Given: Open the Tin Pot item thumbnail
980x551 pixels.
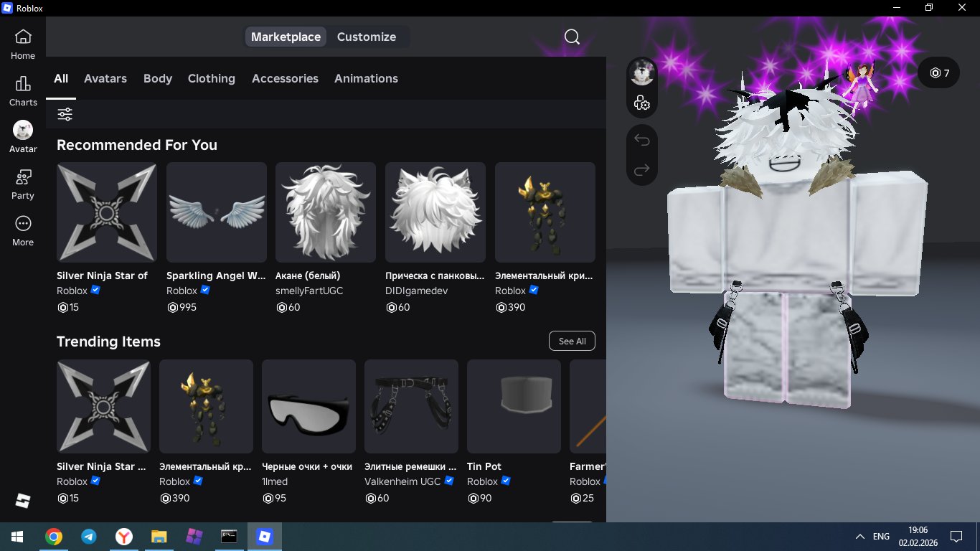Looking at the screenshot, I should pos(514,407).
